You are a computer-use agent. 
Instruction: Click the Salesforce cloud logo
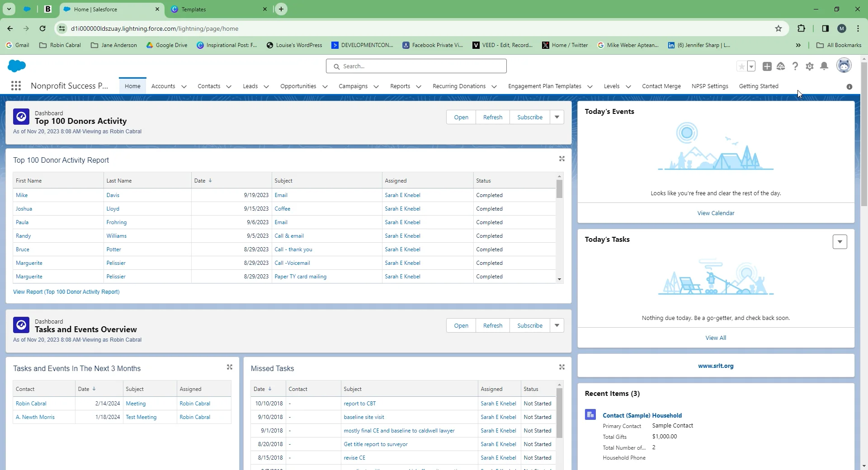[x=17, y=66]
